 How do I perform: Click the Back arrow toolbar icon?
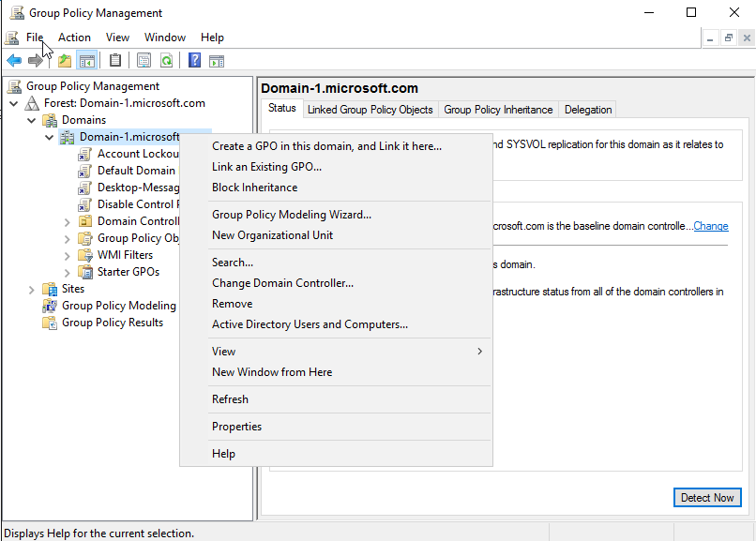click(14, 61)
